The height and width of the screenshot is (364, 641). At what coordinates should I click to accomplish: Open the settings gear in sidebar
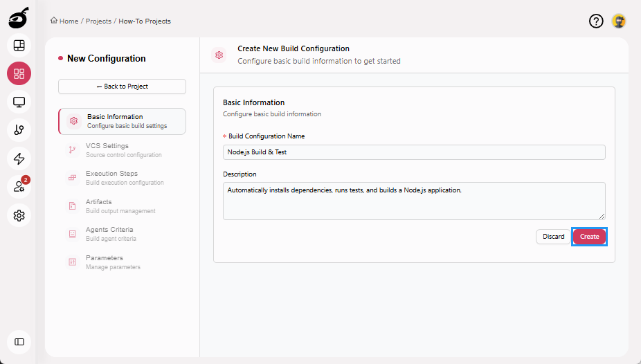[19, 215]
